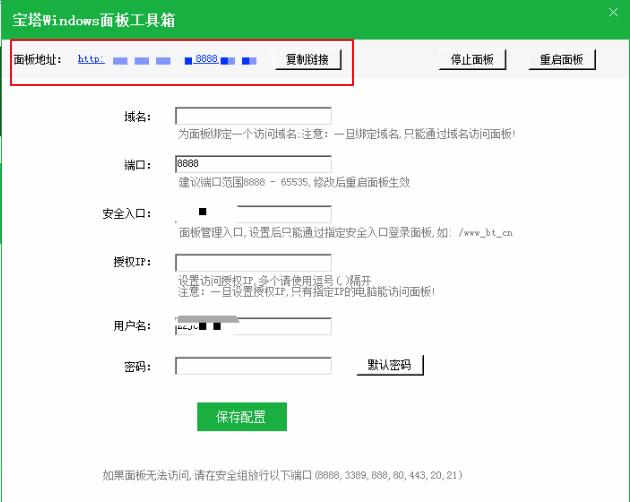Click the 用户名 input field
The height and width of the screenshot is (502, 630).
click(x=254, y=326)
